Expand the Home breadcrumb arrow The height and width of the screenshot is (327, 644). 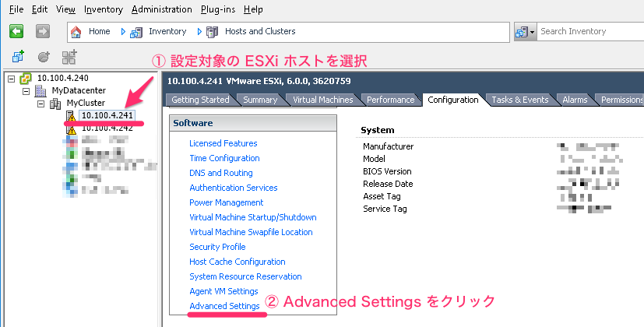point(123,32)
